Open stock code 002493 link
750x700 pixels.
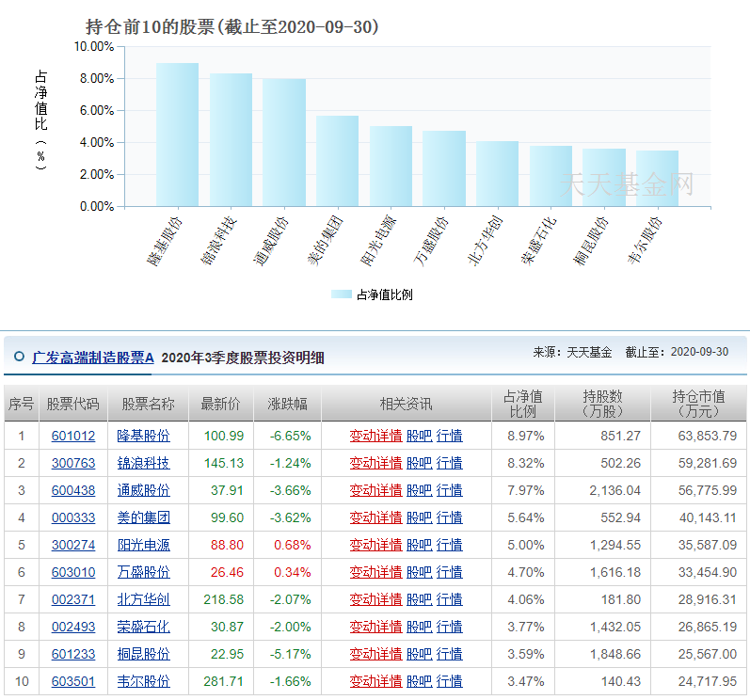click(73, 627)
